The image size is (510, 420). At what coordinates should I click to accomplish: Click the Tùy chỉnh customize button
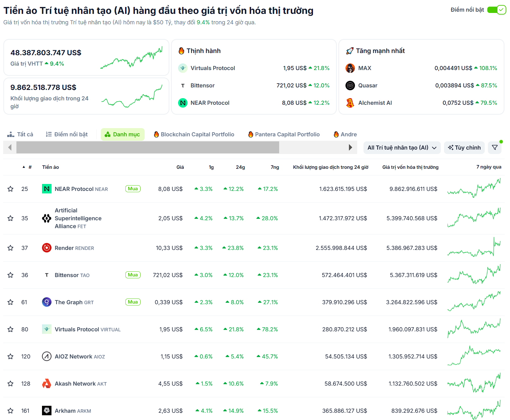click(464, 148)
